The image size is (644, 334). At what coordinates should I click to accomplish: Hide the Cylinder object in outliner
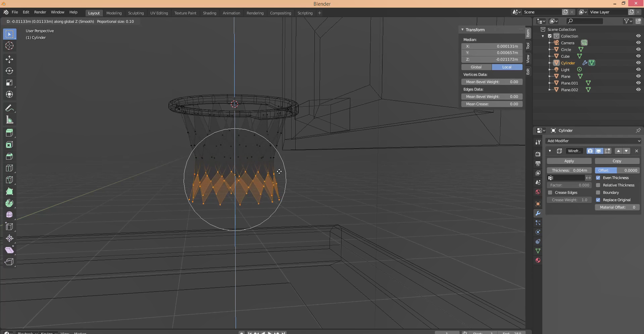638,63
